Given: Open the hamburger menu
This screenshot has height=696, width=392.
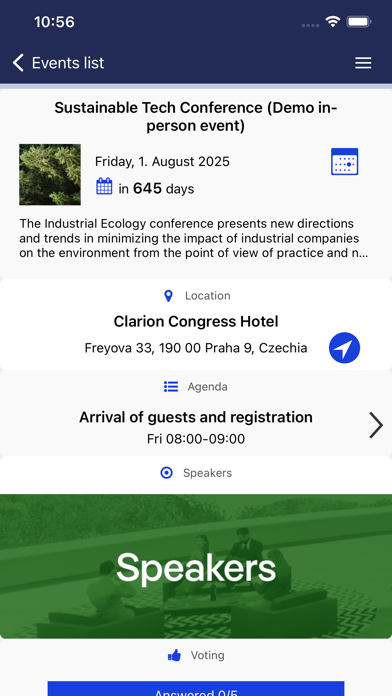Looking at the screenshot, I should coord(363,63).
